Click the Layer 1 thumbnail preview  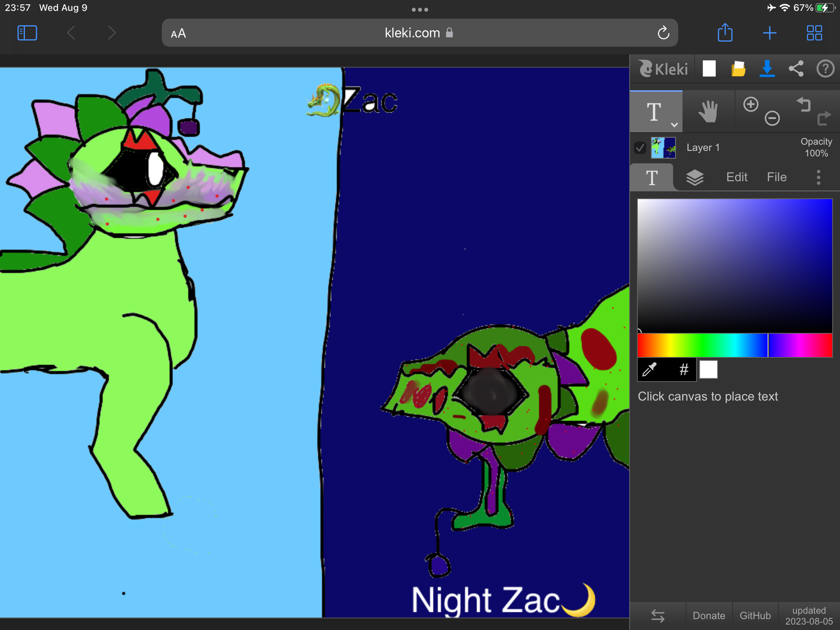click(663, 148)
